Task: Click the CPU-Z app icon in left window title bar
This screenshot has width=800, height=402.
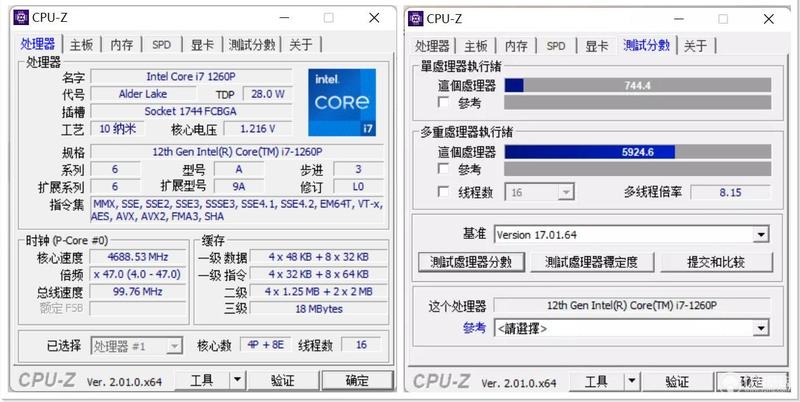Action: (x=21, y=17)
